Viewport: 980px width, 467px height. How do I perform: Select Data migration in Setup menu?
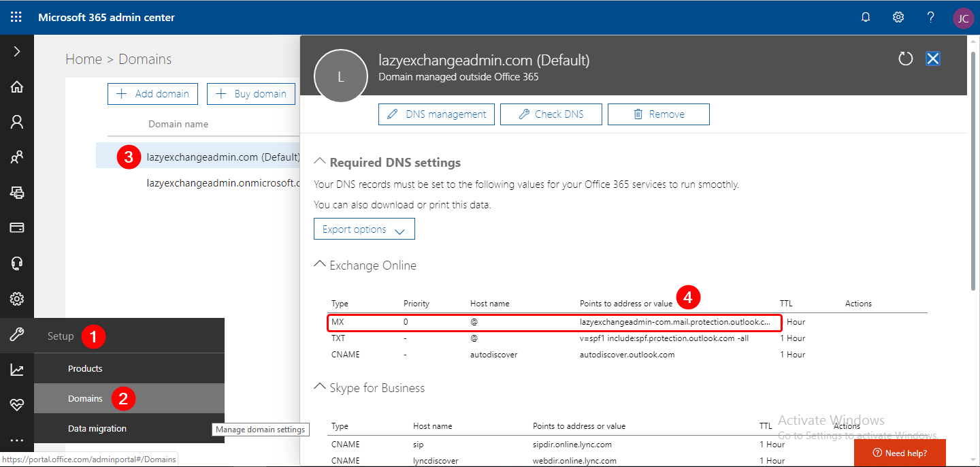(x=129, y=428)
